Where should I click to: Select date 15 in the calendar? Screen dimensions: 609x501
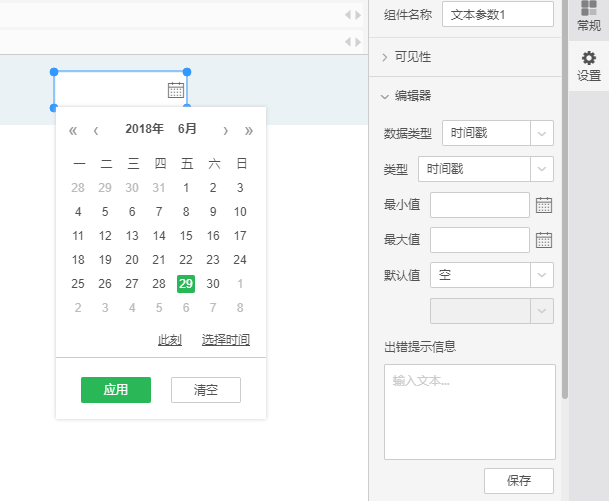(x=186, y=236)
